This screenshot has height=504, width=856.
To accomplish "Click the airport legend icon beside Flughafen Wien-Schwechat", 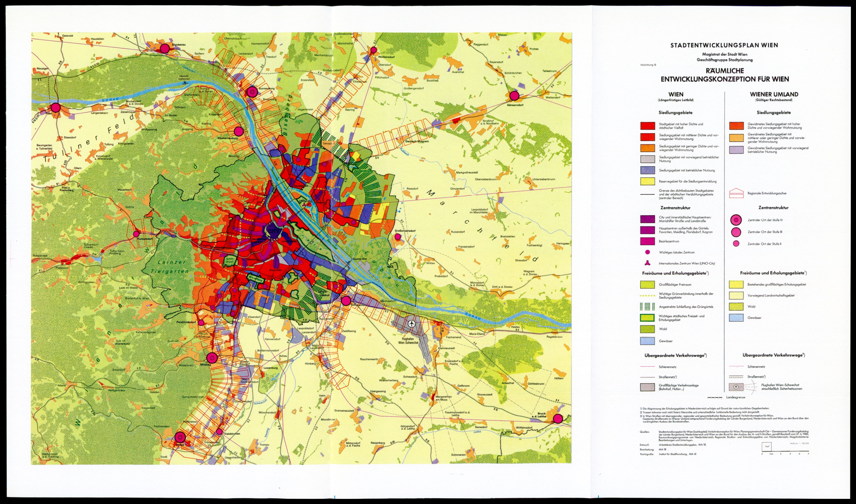I will point(736,387).
